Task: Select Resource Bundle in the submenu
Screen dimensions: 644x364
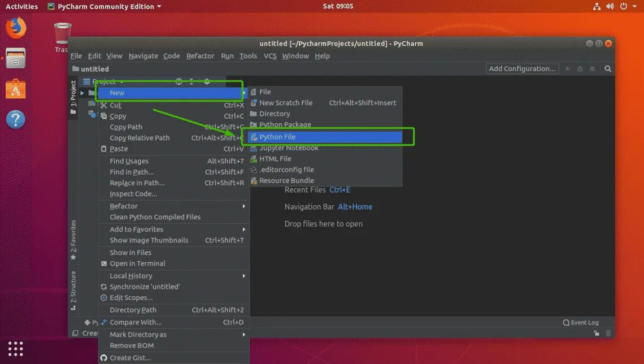Action: point(326,180)
